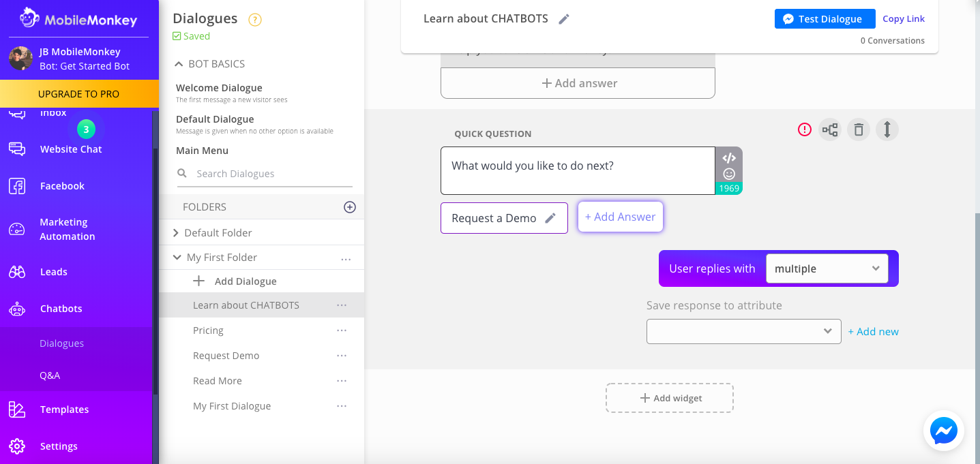Open the User replies with dropdown
980x464 pixels.
827,268
